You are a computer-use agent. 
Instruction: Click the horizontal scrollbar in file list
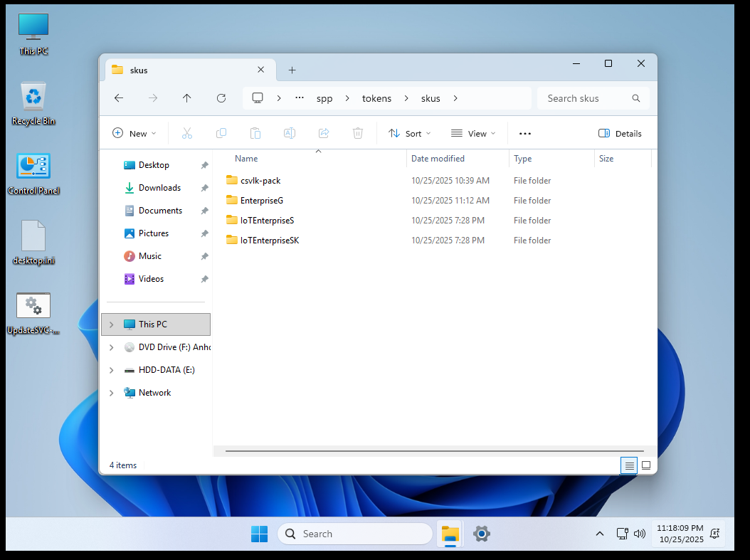click(434, 450)
